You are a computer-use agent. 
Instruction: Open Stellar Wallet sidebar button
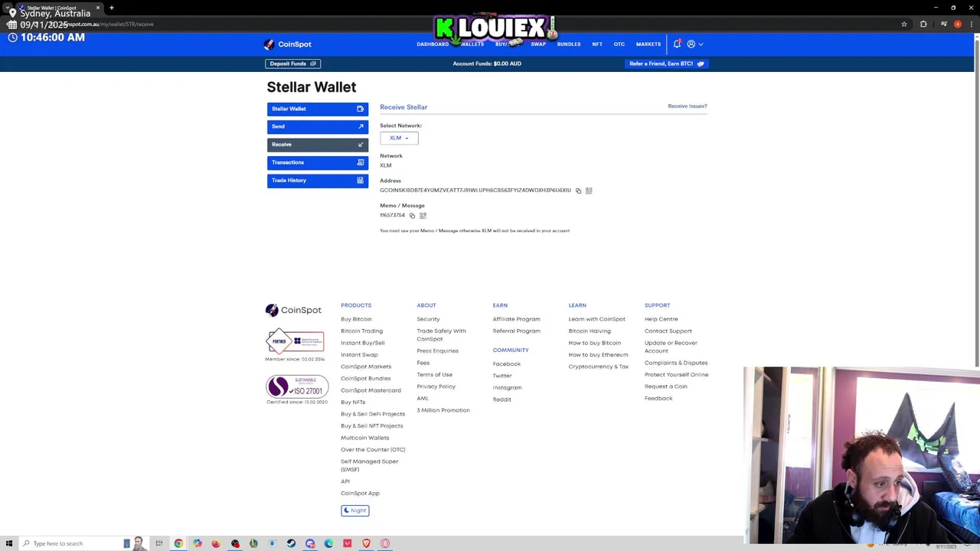pos(317,109)
